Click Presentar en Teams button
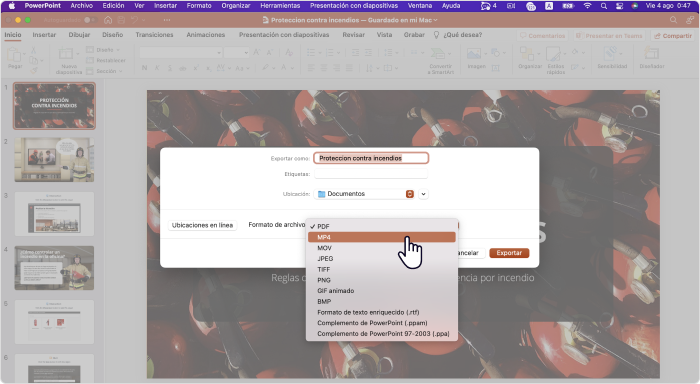 click(x=609, y=36)
